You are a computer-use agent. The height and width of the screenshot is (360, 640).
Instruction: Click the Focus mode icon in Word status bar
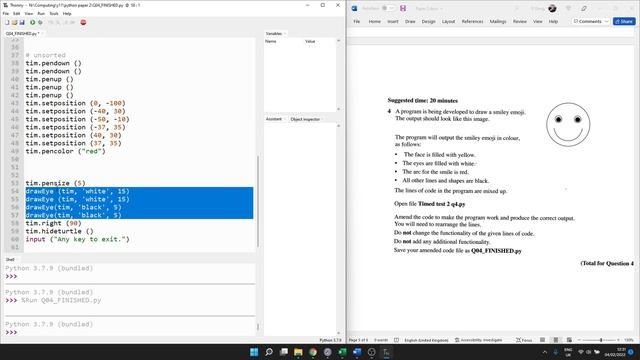tap(518, 340)
